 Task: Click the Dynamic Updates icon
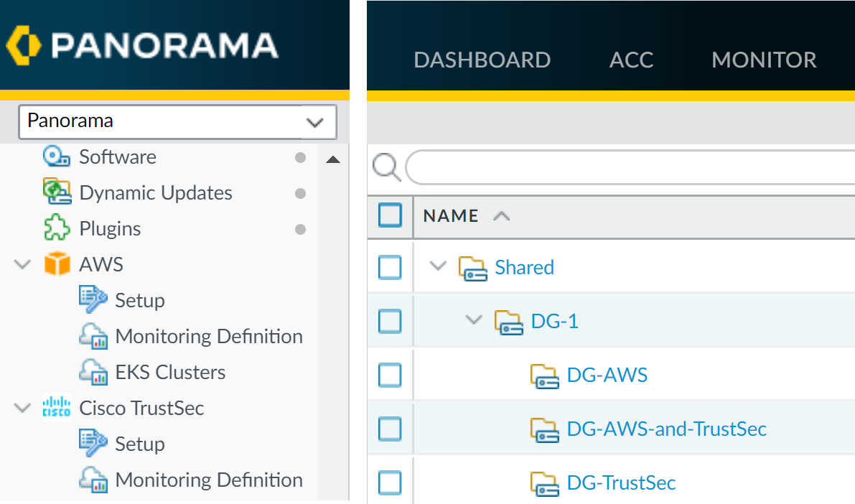[x=56, y=192]
